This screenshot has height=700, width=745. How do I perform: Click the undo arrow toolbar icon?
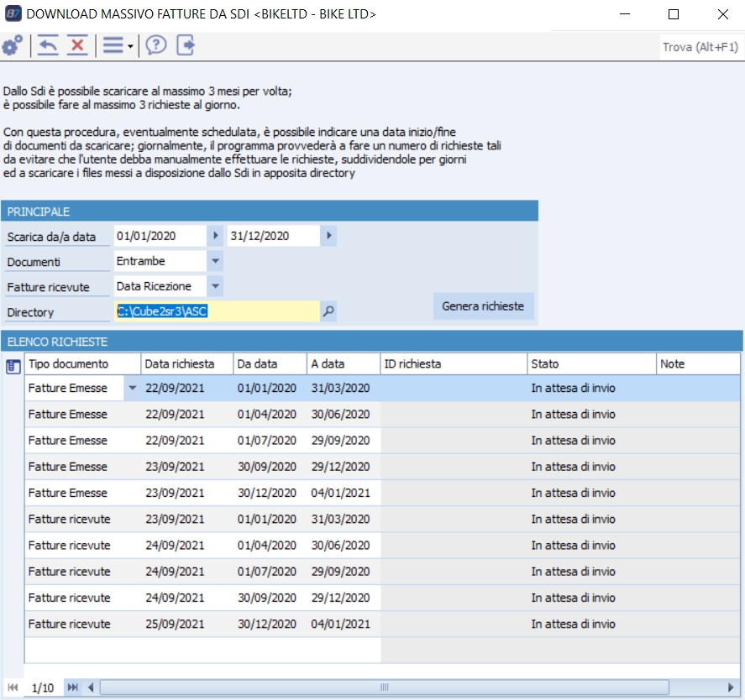(48, 45)
